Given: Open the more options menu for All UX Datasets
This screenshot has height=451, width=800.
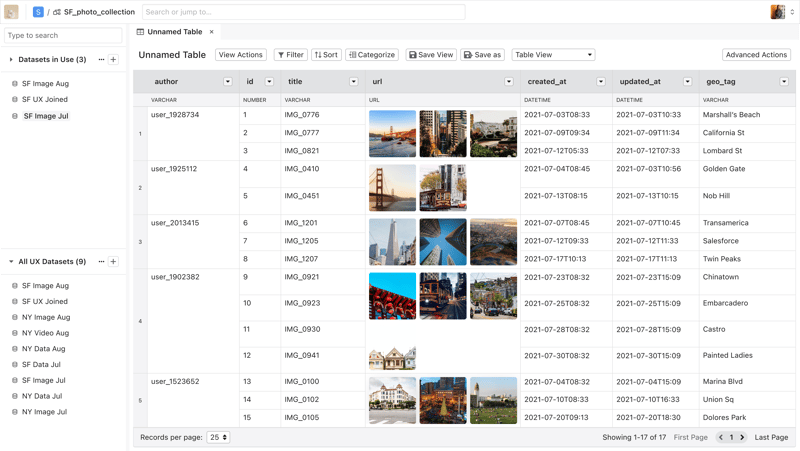Looking at the screenshot, I should click(x=101, y=262).
